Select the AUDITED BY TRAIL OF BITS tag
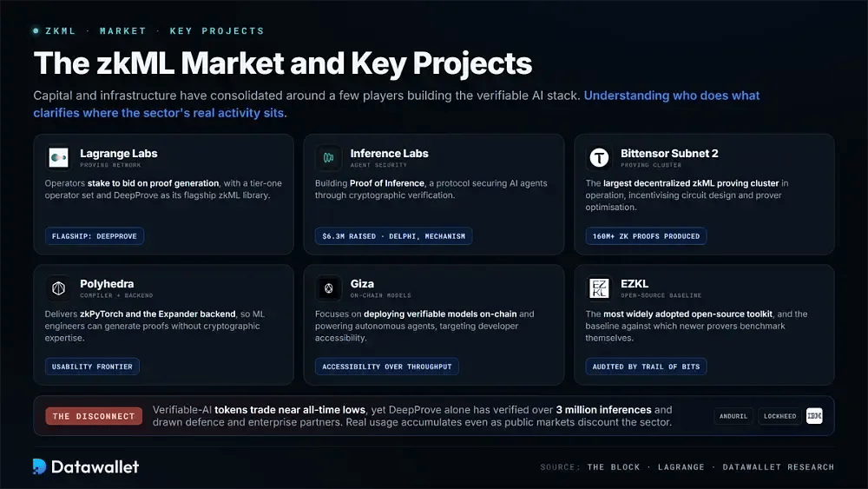The width and height of the screenshot is (868, 489). click(646, 367)
